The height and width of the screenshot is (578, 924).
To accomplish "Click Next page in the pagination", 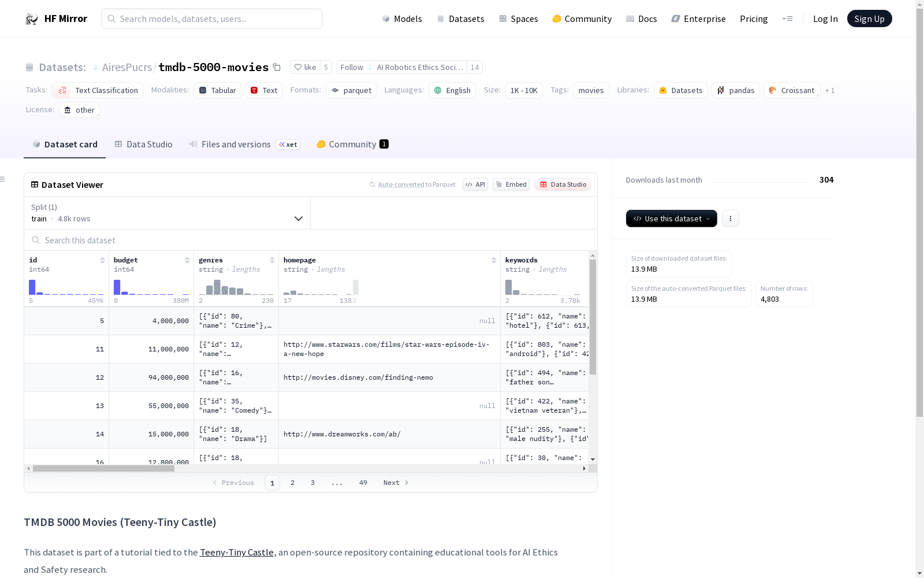I will coord(396,483).
